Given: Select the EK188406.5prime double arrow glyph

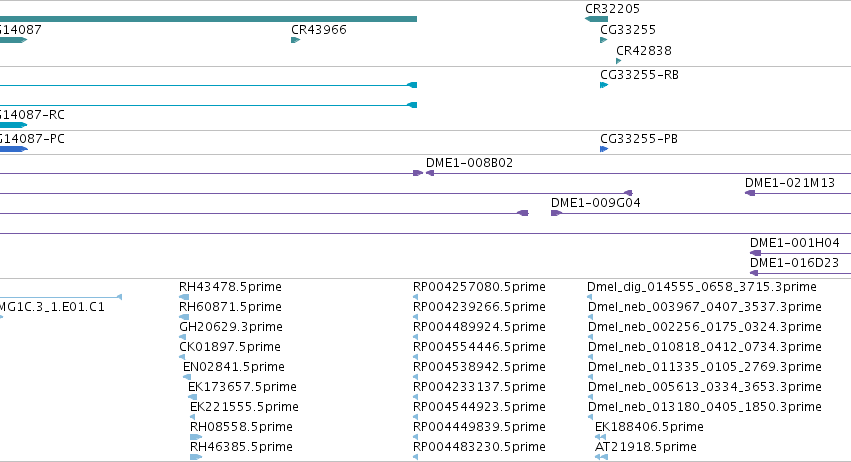Looking at the screenshot, I should tap(600, 437).
